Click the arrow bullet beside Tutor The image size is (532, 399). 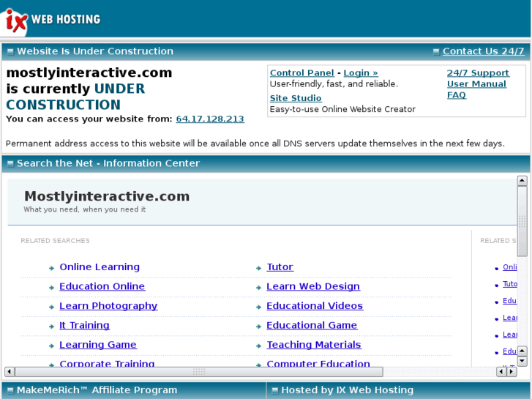point(258,268)
